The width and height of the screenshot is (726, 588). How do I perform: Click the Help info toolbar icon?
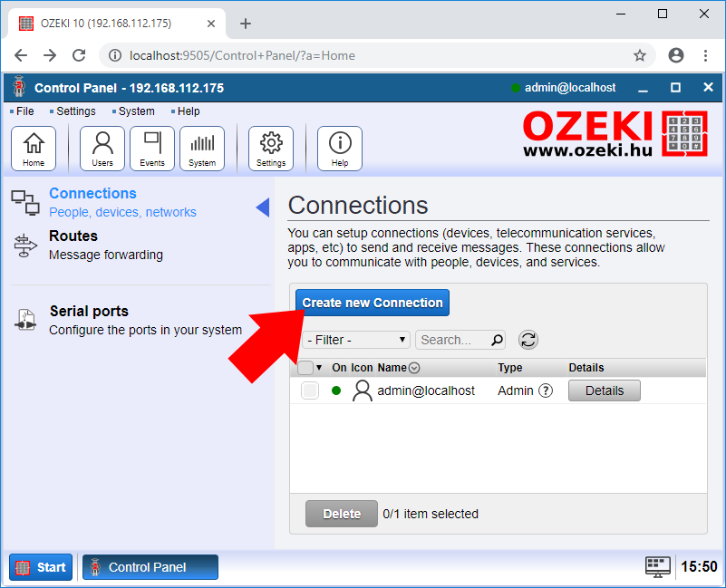(340, 149)
